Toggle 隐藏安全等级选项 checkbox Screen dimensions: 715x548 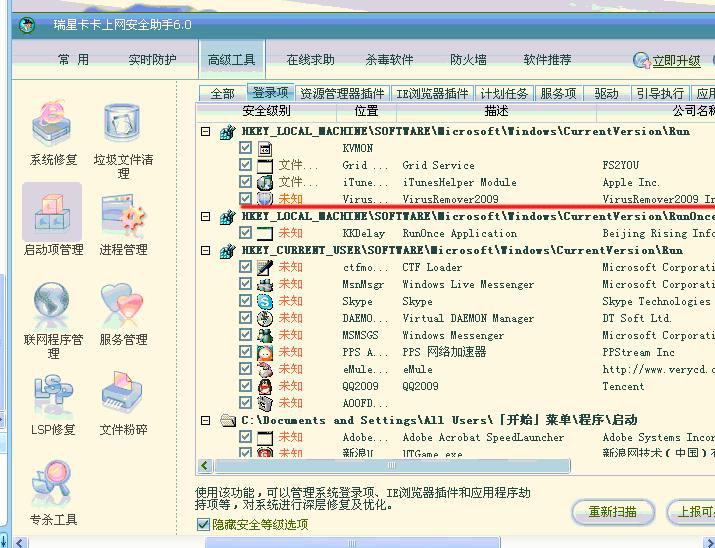[x=203, y=524]
